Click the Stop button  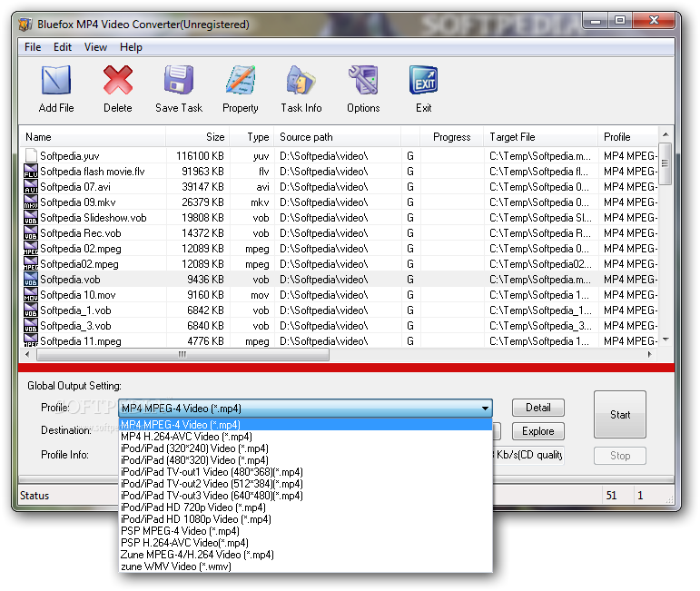619,456
